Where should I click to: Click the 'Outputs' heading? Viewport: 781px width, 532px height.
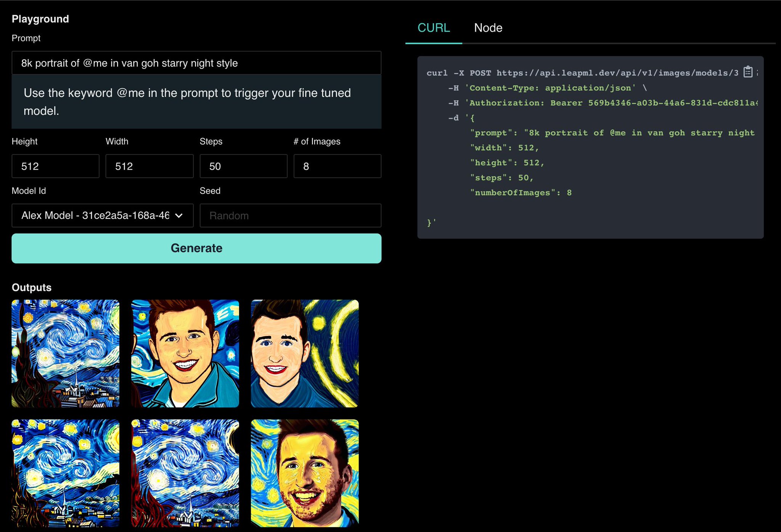coord(32,287)
